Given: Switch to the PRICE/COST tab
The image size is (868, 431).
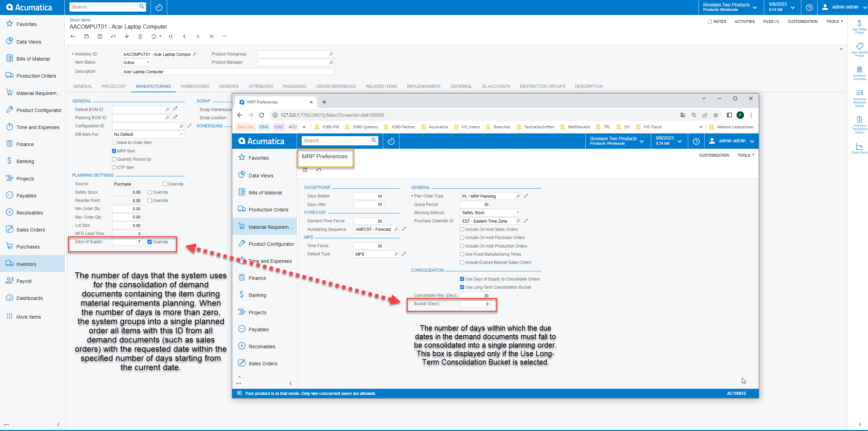Looking at the screenshot, I should point(114,86).
